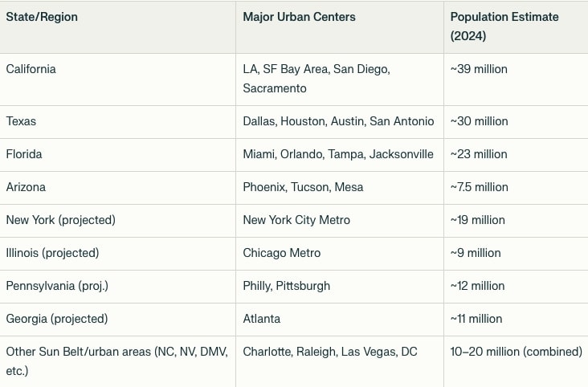Click the ~30 million population value
The height and width of the screenshot is (387, 588).
[480, 121]
